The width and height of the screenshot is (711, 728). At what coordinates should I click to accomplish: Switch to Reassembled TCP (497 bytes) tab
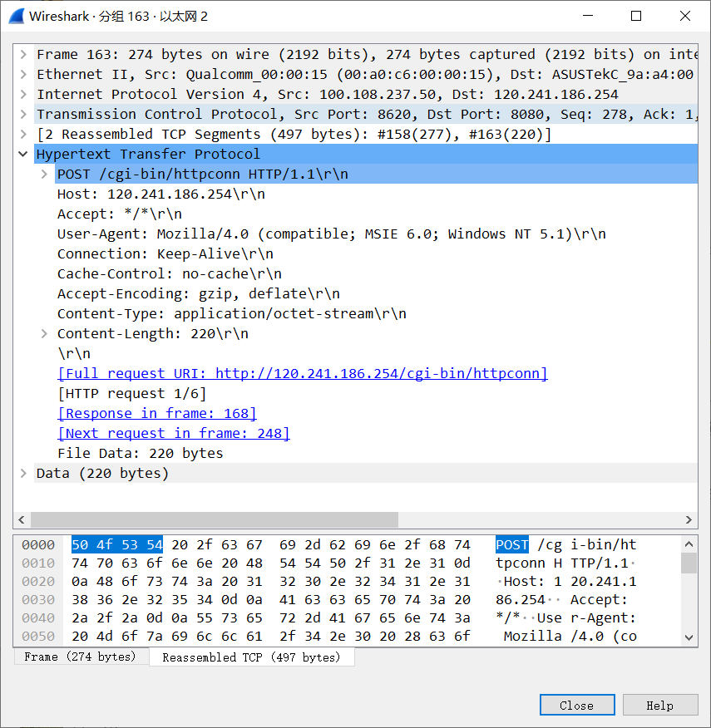(x=252, y=657)
